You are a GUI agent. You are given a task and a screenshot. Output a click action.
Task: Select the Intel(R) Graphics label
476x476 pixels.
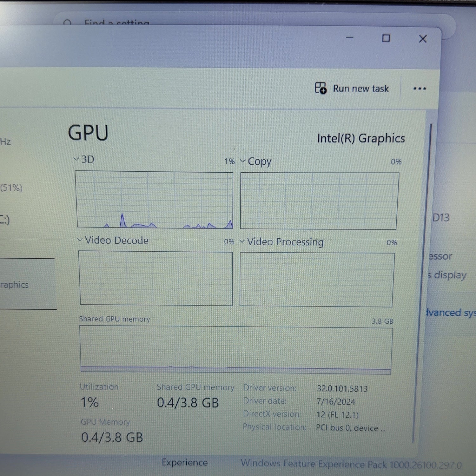coord(361,138)
